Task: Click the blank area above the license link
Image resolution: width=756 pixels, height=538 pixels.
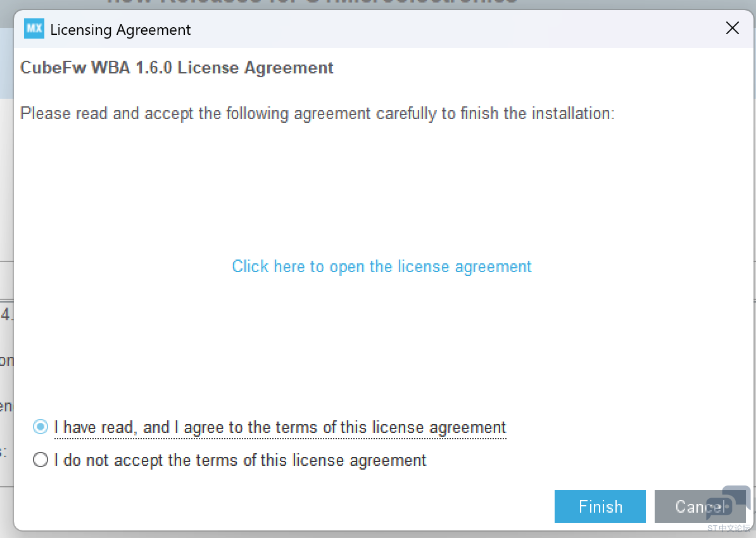Action: point(380,190)
